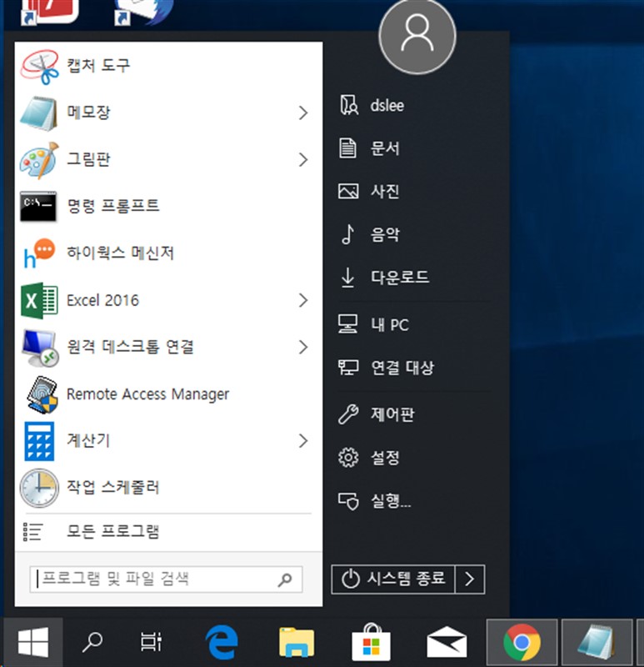The height and width of the screenshot is (667, 644).
Task: Open 하이웍스 메신저 messenger app icon
Action: click(39, 253)
